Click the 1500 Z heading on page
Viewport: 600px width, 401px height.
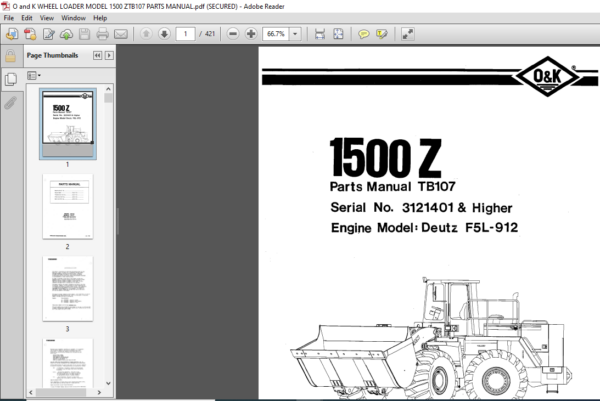(385, 158)
